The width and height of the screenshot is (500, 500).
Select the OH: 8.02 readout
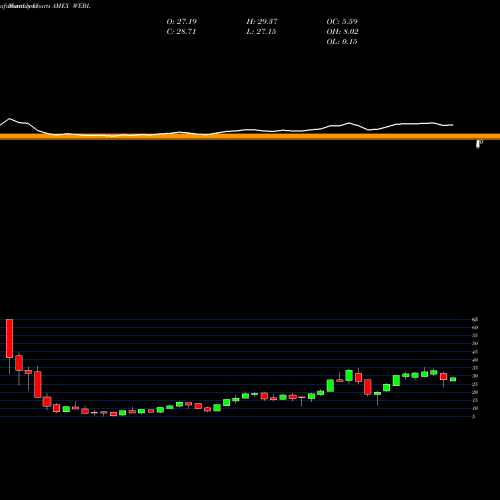(342, 32)
